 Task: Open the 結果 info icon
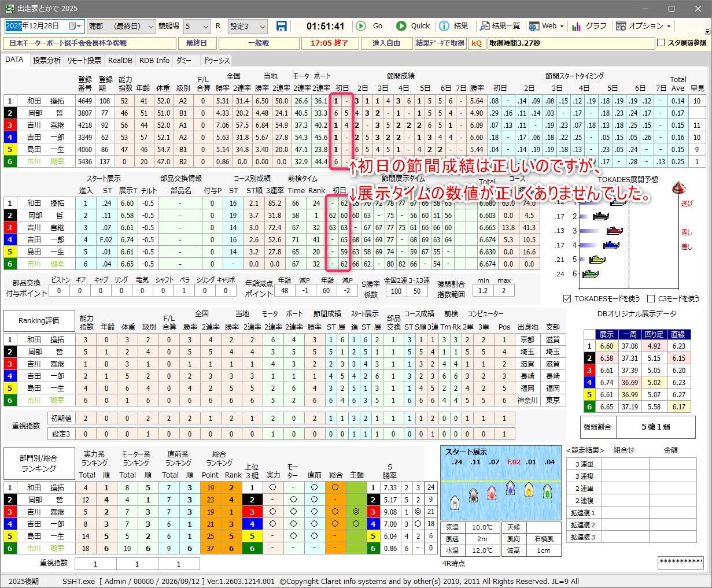444,26
